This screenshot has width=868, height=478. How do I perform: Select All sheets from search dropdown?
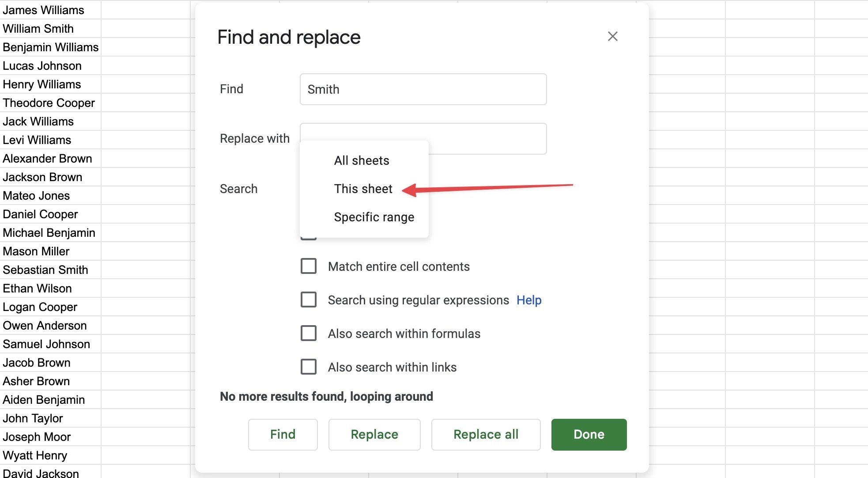(361, 160)
